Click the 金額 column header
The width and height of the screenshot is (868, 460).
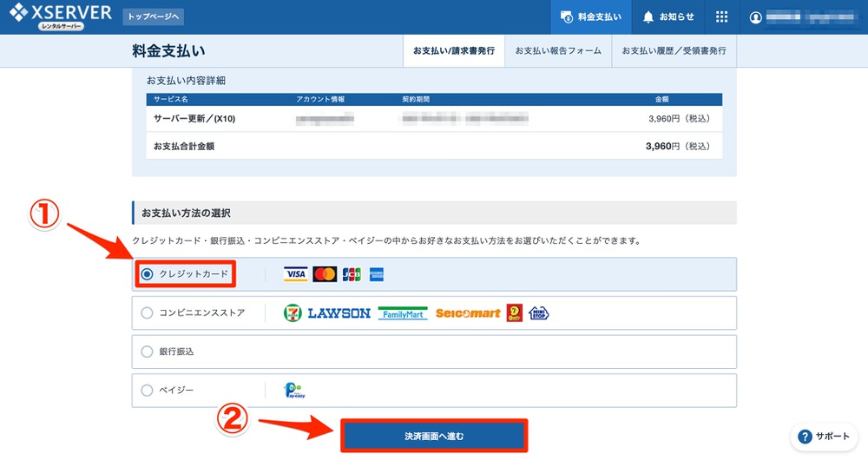(662, 99)
